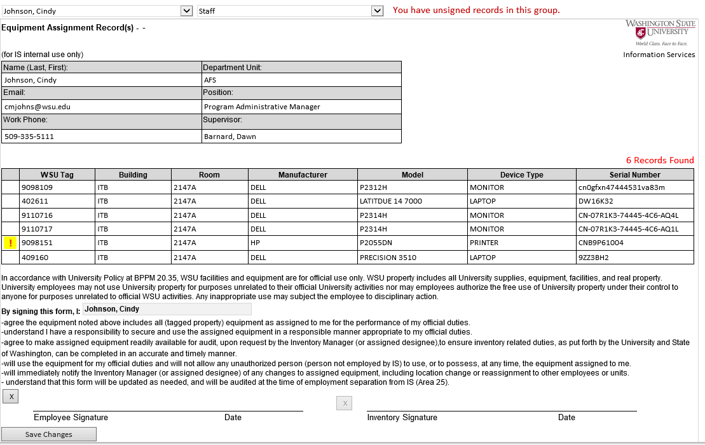
Task: Click the signer name field by 'By signing this form'
Action: point(165,310)
